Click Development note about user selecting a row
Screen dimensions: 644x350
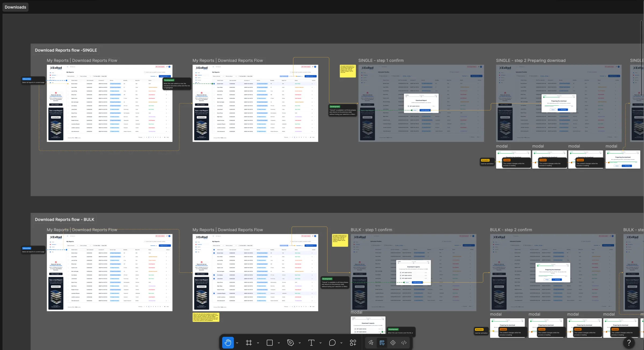pyautogui.click(x=177, y=84)
